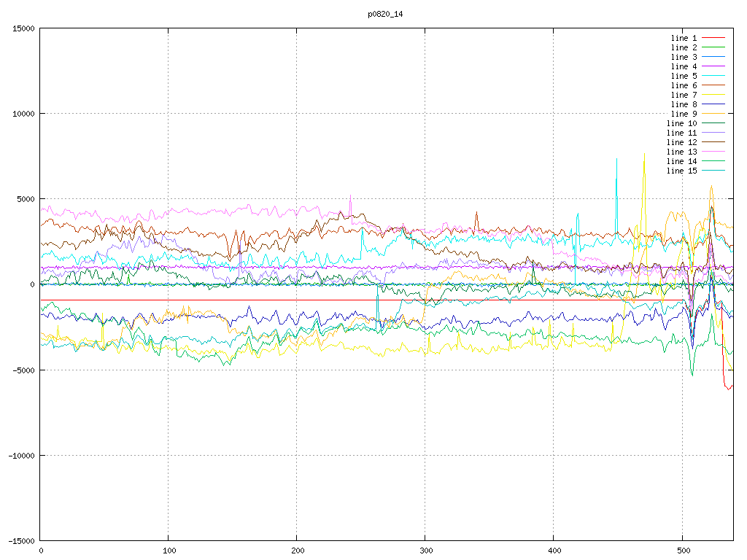Click the 300 x-axis tick label
The height and width of the screenshot is (560, 747).
[x=425, y=551]
